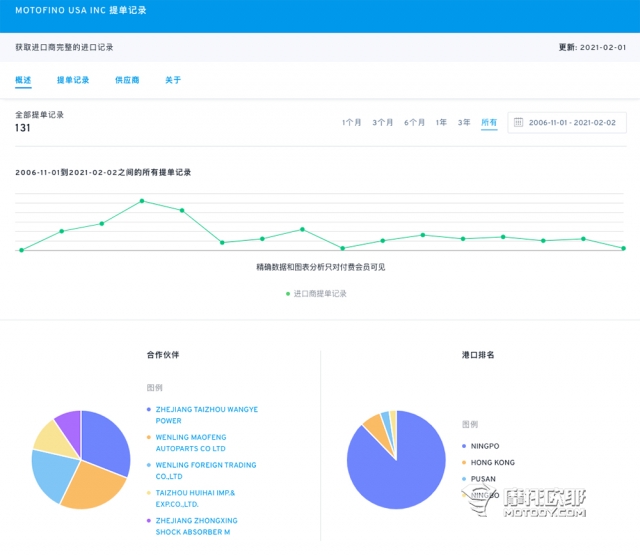Screen dimensions: 640x556
Task: Toggle the 进口商提单记录 chart legend
Action: [316, 294]
